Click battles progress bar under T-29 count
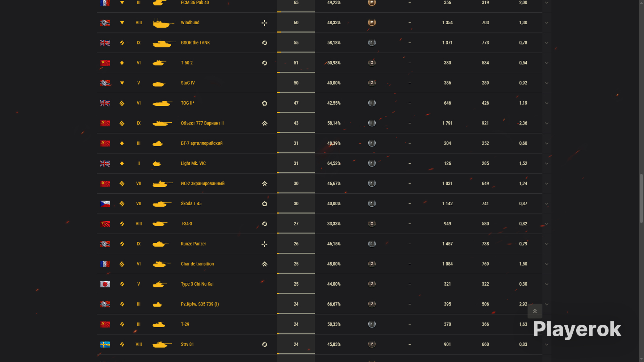Viewport: 644px width, 362px height. (296, 334)
